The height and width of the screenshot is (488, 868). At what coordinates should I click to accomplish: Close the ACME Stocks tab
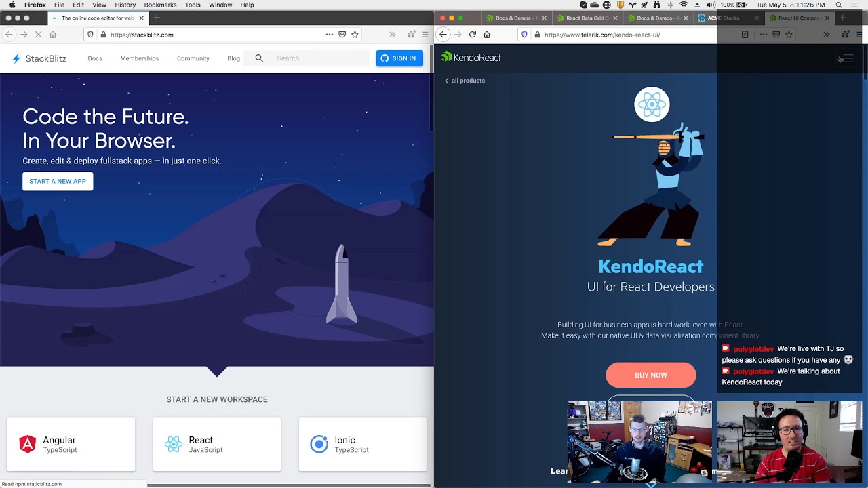(757, 18)
